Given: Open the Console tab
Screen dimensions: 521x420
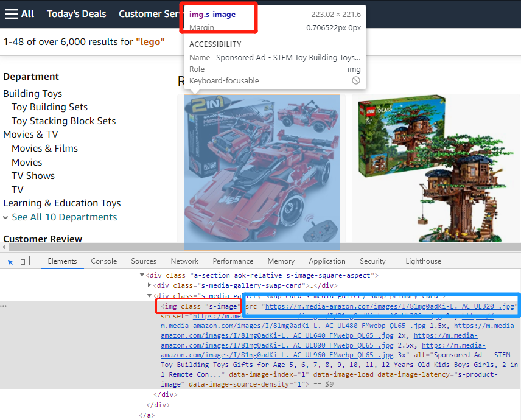Looking at the screenshot, I should point(104,261).
